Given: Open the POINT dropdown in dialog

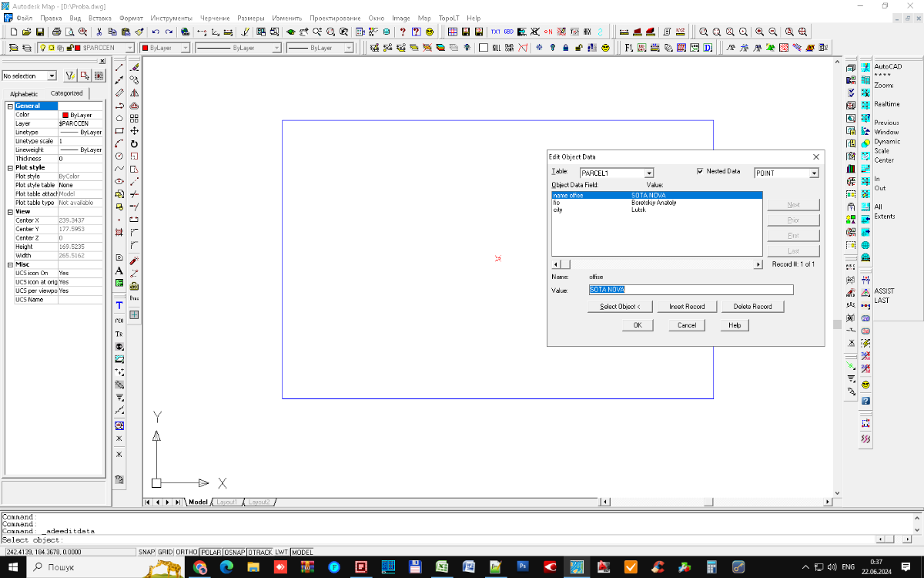Looking at the screenshot, I should (x=814, y=173).
